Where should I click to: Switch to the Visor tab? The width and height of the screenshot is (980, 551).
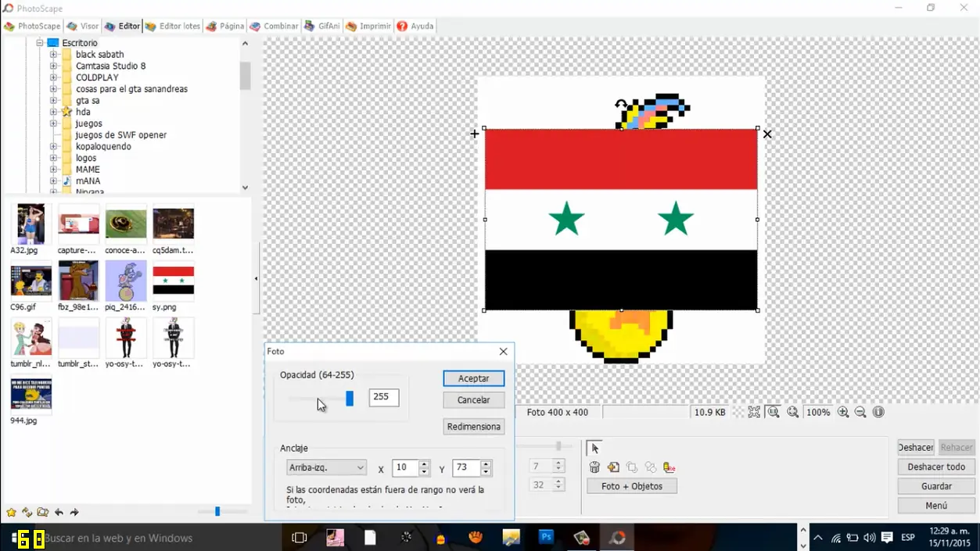click(83, 26)
